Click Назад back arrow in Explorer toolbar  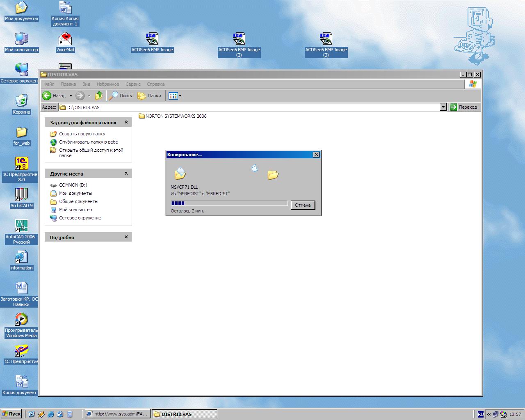(55, 96)
